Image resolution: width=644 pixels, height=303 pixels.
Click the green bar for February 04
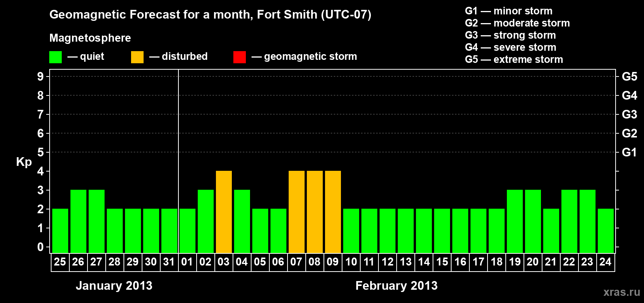(242, 222)
